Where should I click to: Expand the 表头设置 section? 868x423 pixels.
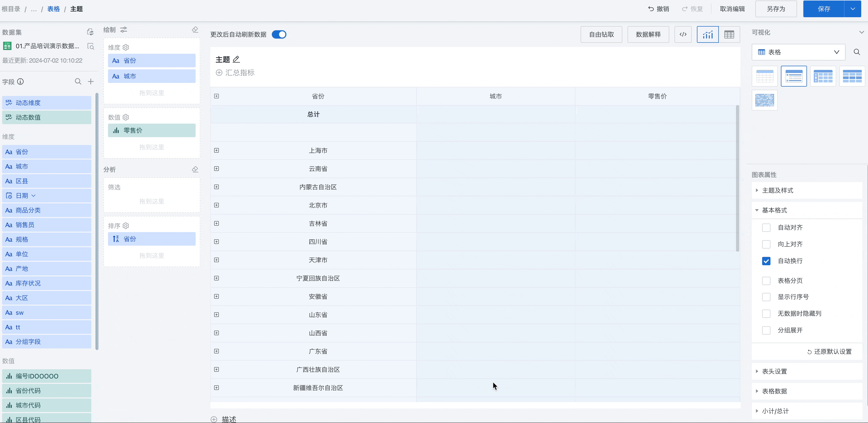[x=807, y=371]
